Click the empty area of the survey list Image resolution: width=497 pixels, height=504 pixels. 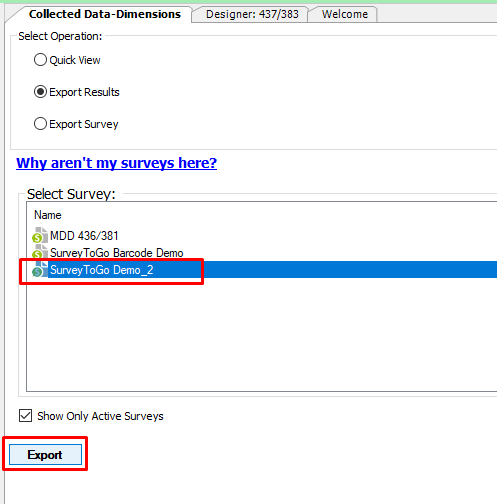pyautogui.click(x=262, y=334)
